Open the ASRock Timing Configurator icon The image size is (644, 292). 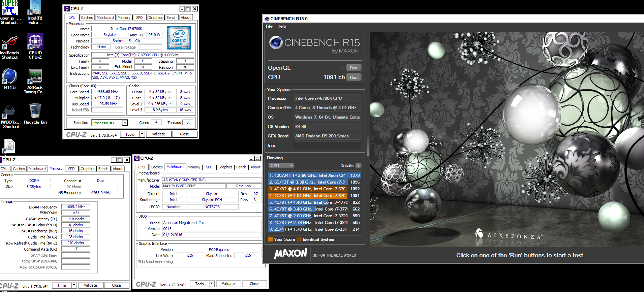(x=35, y=81)
